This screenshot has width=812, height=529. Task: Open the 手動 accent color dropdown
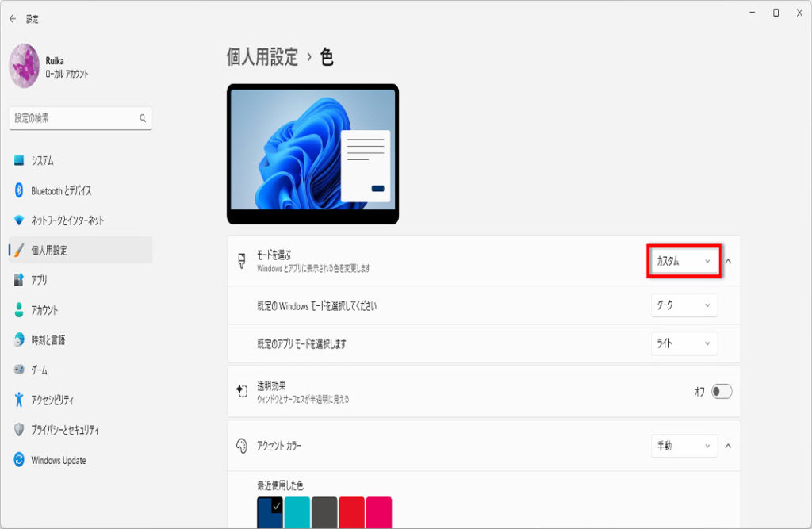[684, 446]
